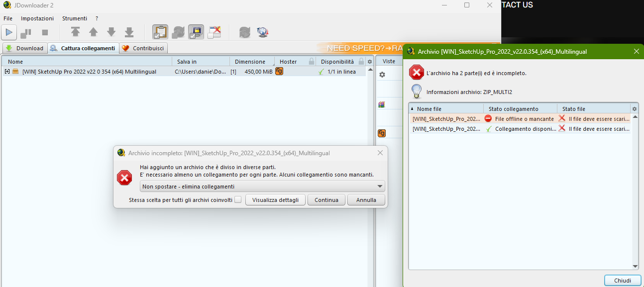The height and width of the screenshot is (287, 644).
Task: Click the package icon of SketchUp Pro row
Action: (x=15, y=72)
